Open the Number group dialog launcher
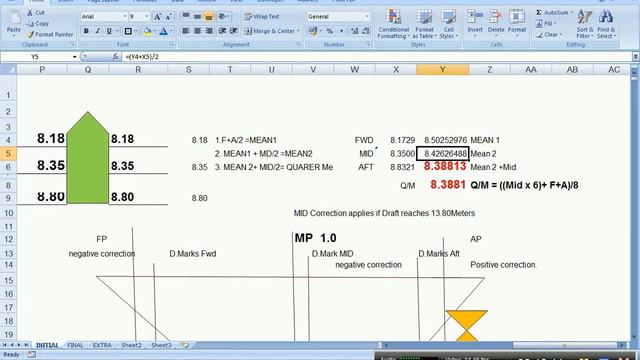640x360 pixels. pyautogui.click(x=368, y=44)
